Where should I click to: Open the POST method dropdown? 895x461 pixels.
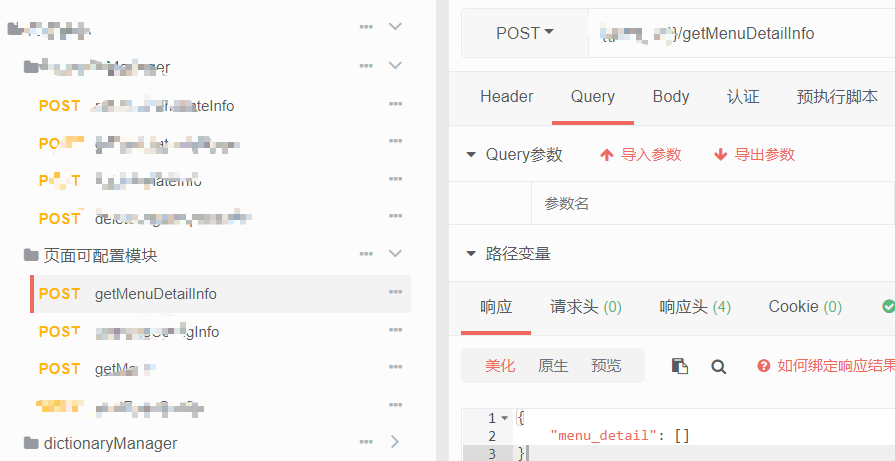pos(525,34)
